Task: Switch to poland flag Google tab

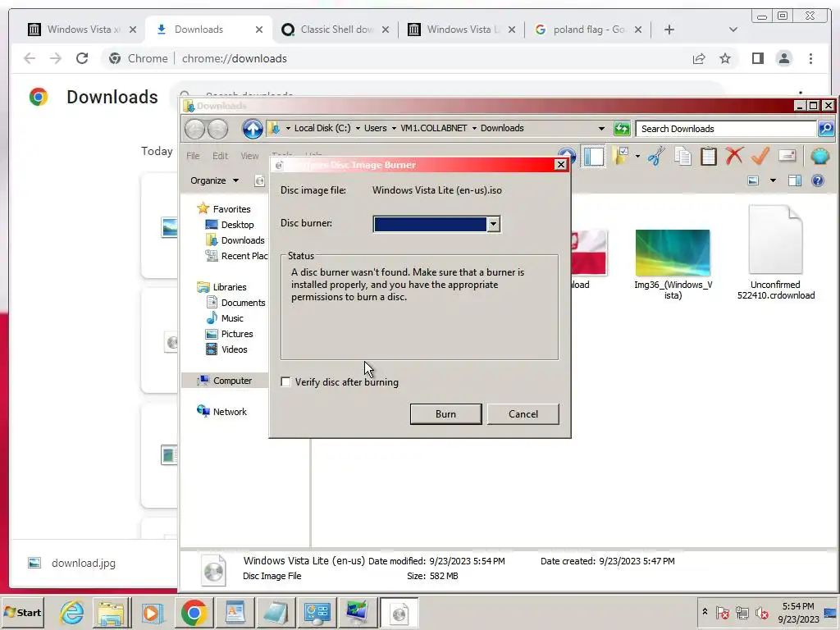Action: click(x=587, y=30)
